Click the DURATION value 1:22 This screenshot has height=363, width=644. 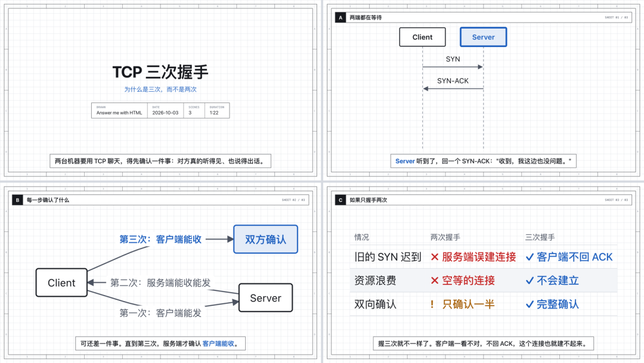[214, 113]
